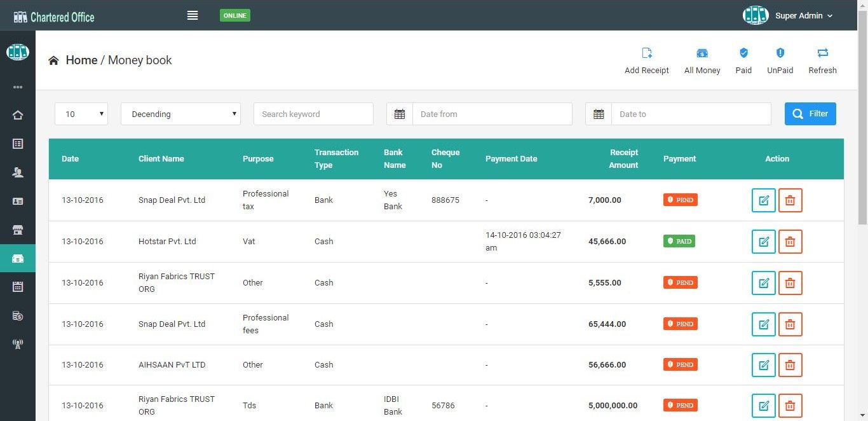Delete the 7,000.00 Snap Deal receipt

(790, 200)
